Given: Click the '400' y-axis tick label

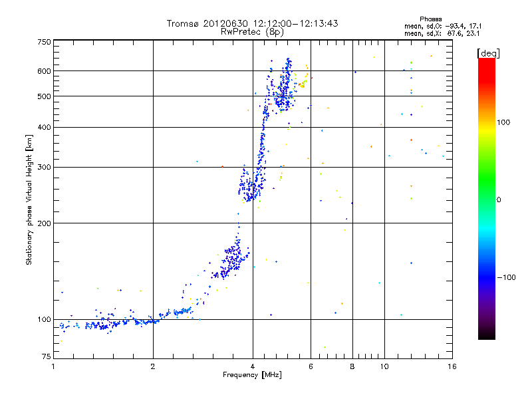Looking at the screenshot, I should [x=44, y=128].
